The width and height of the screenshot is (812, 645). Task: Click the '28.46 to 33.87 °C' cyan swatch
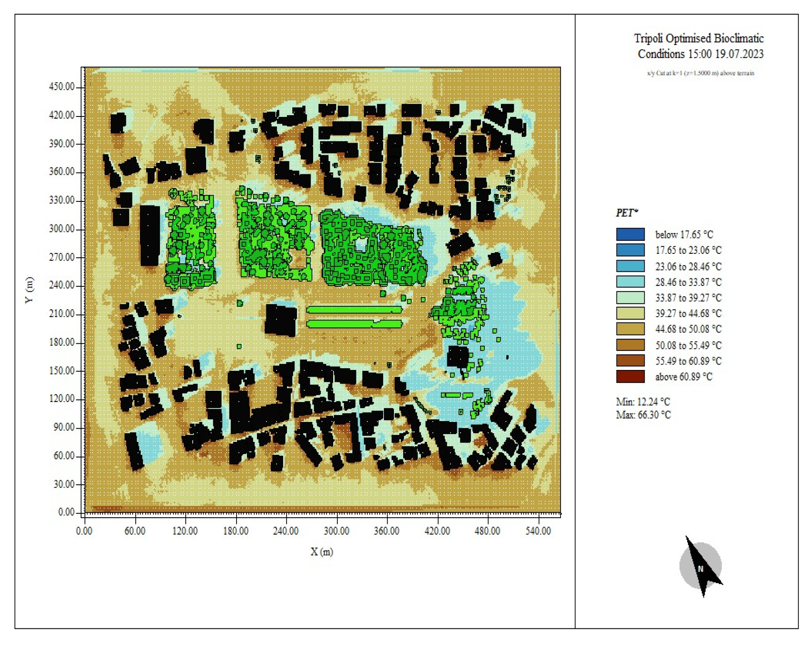tap(630, 282)
